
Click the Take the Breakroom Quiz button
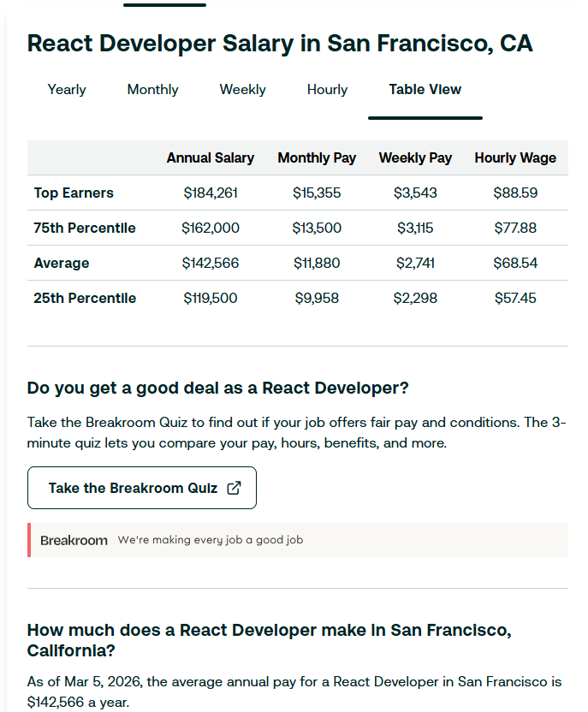(141, 487)
